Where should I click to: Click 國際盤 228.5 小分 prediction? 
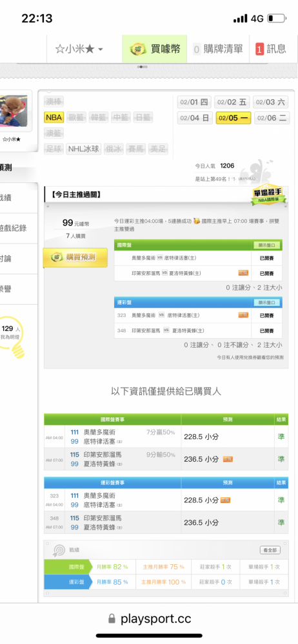click(x=201, y=437)
